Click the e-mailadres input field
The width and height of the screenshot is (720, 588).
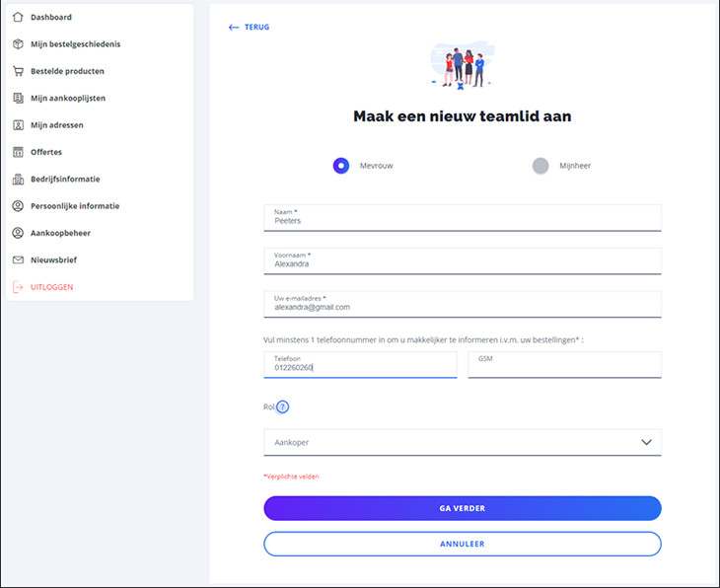pyautogui.click(x=463, y=304)
